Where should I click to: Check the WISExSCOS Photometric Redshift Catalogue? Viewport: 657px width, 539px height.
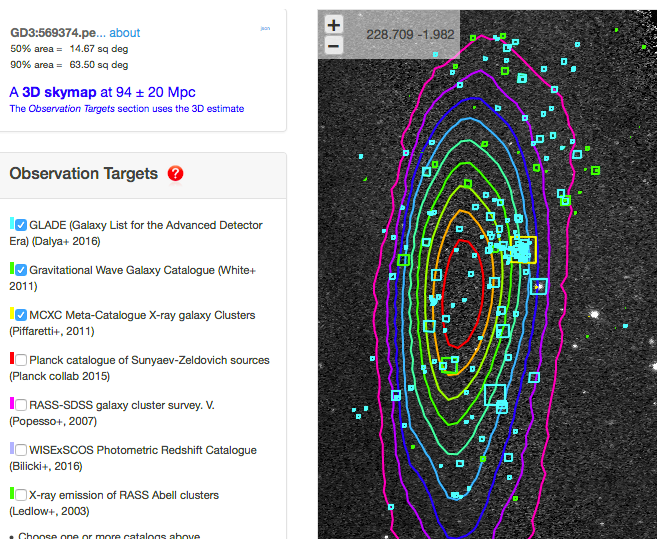[21, 450]
